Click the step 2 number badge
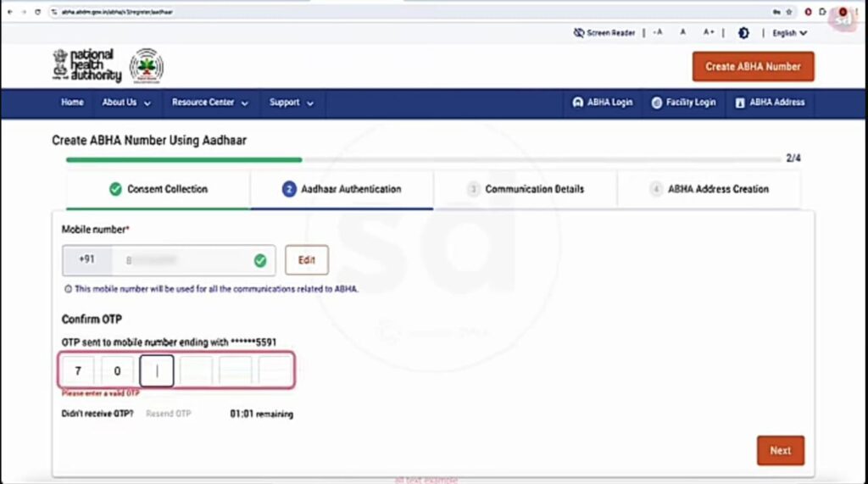 (x=289, y=189)
